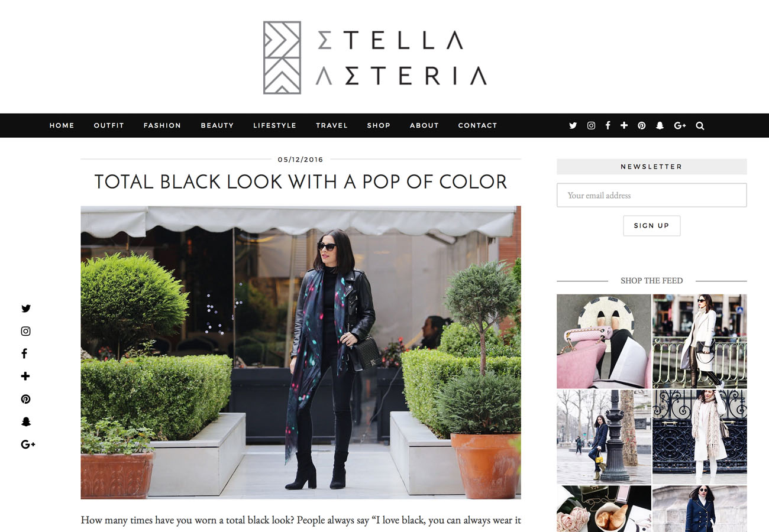Open the Total Black Look post title
The image size is (769, 532).
click(x=301, y=181)
